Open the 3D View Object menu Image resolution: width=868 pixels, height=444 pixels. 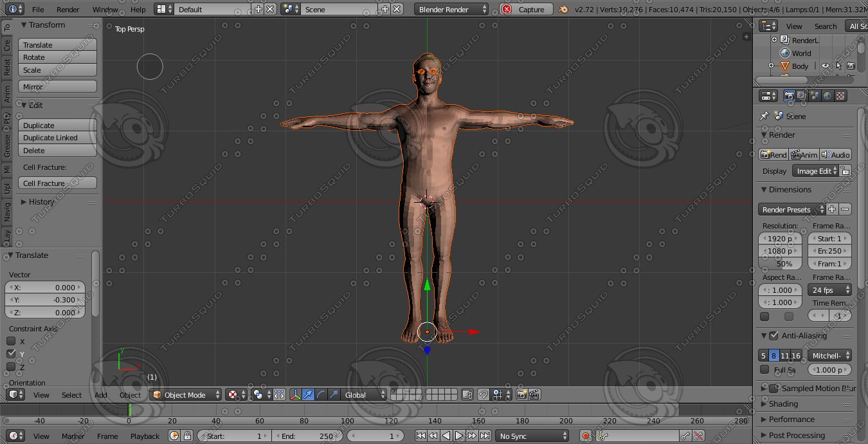(130, 394)
